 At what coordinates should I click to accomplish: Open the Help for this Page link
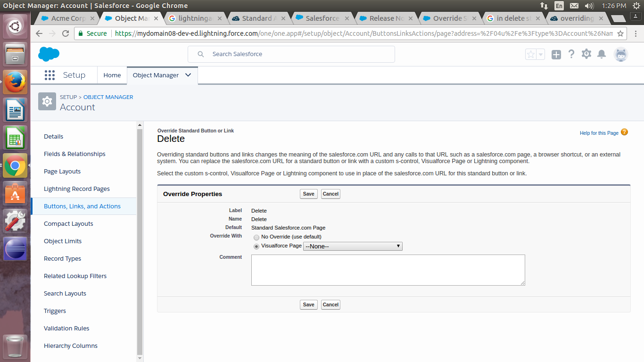599,133
